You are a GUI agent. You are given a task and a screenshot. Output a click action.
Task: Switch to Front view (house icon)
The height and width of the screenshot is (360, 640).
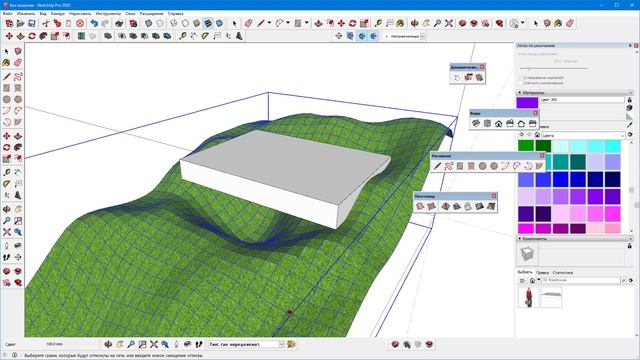[498, 123]
